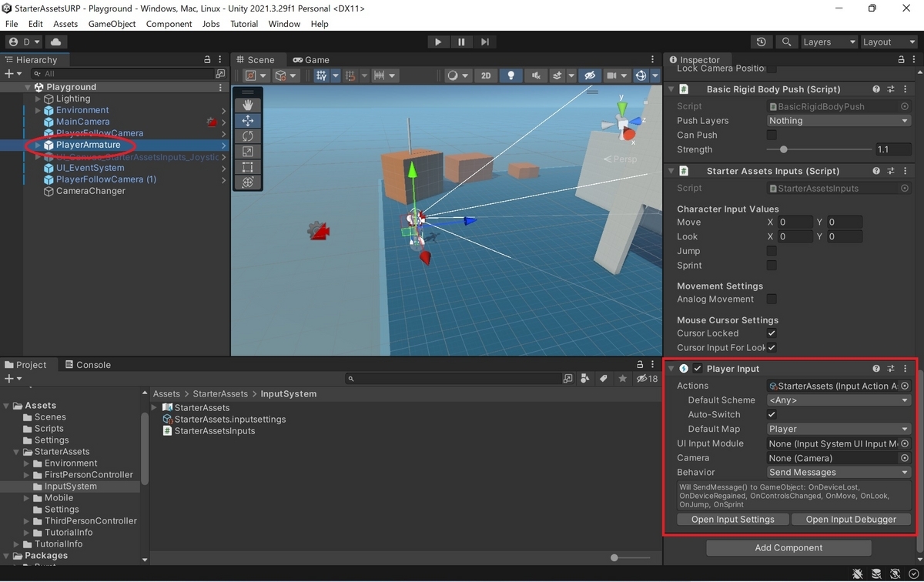Open Player Input preset settings icon

click(891, 369)
